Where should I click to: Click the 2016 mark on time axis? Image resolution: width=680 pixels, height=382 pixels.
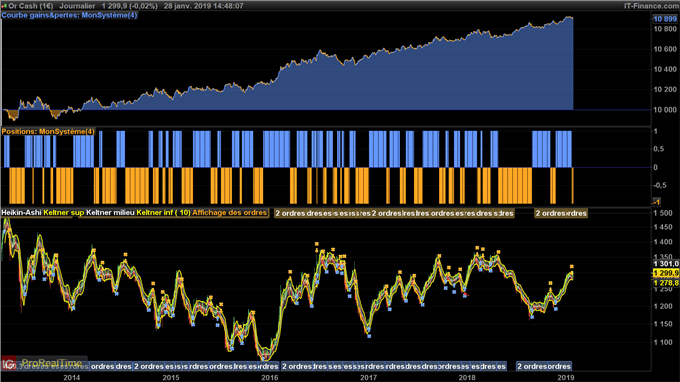(x=270, y=378)
